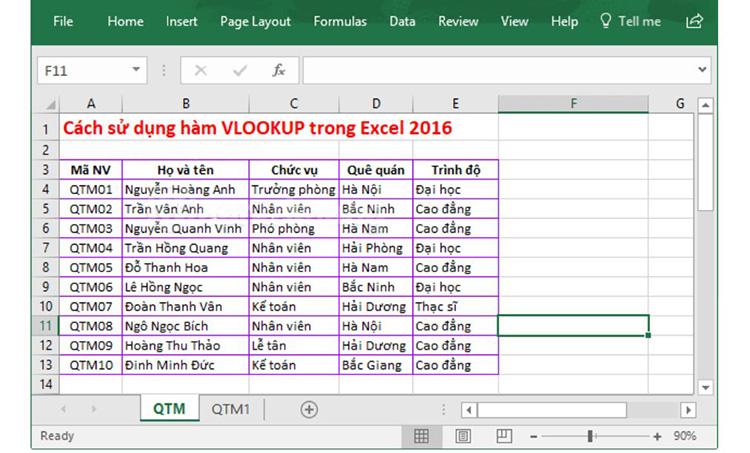Switch to the Home ribbon tab
Screen dimensions: 750x453
(125, 22)
